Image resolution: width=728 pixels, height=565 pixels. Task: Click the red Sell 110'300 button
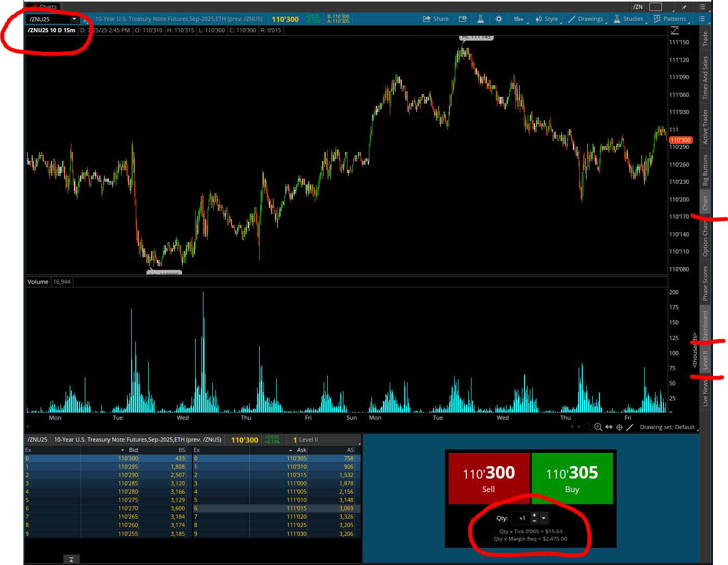(489, 479)
